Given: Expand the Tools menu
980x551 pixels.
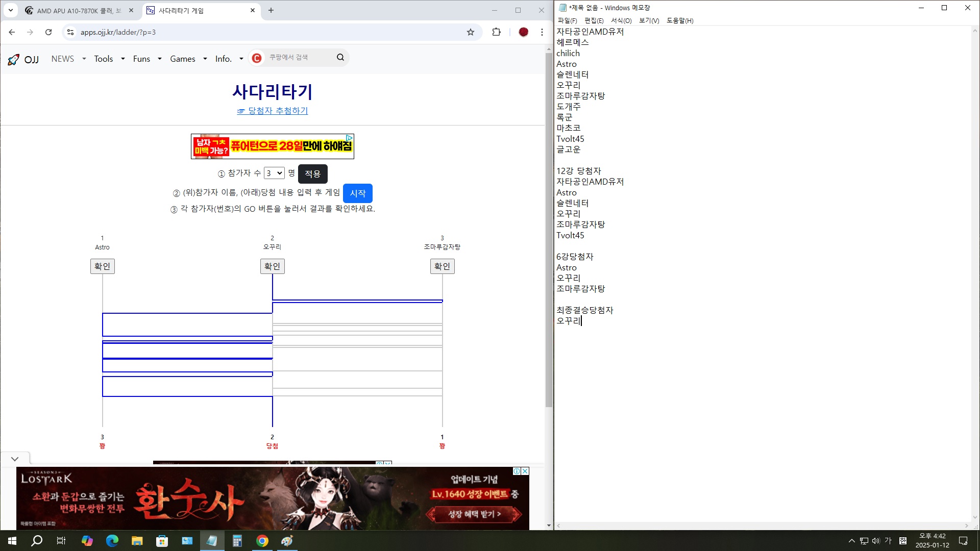Looking at the screenshot, I should click(x=109, y=59).
